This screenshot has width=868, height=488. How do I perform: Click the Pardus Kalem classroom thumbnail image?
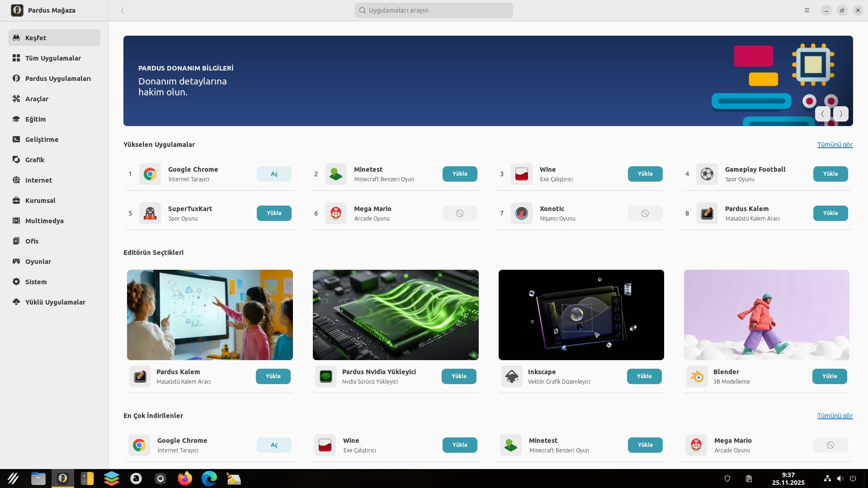(210, 315)
